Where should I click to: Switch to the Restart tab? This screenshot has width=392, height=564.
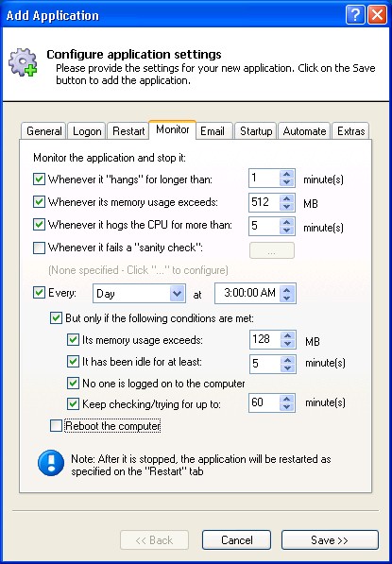tap(128, 131)
